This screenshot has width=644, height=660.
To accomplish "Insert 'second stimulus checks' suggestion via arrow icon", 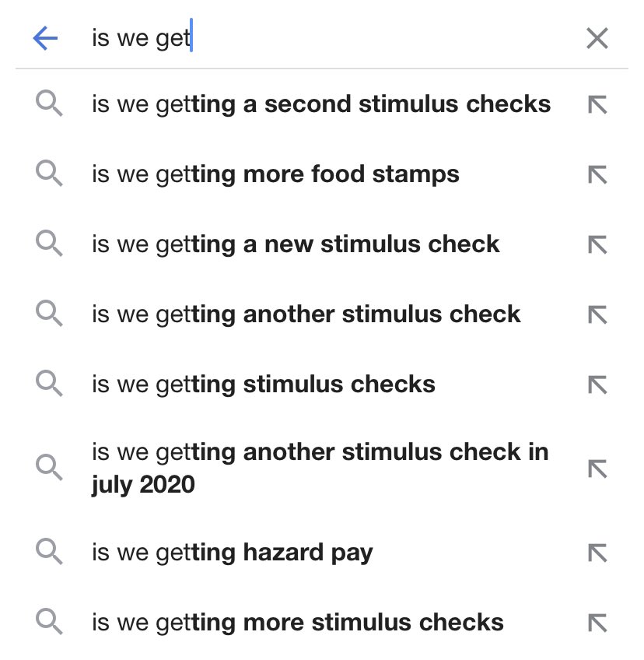I will [x=597, y=104].
